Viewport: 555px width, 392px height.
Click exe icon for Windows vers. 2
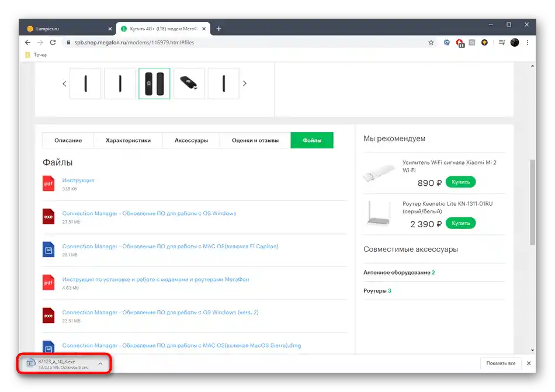pos(48,315)
